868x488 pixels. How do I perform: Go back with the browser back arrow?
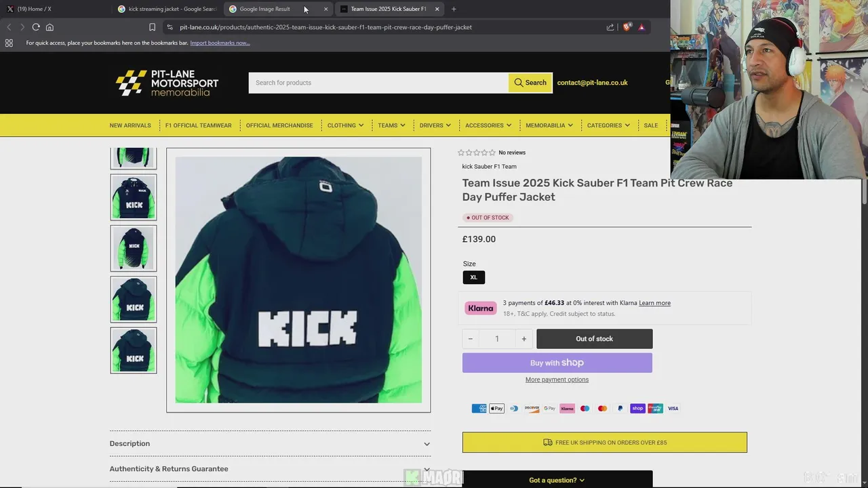[9, 27]
